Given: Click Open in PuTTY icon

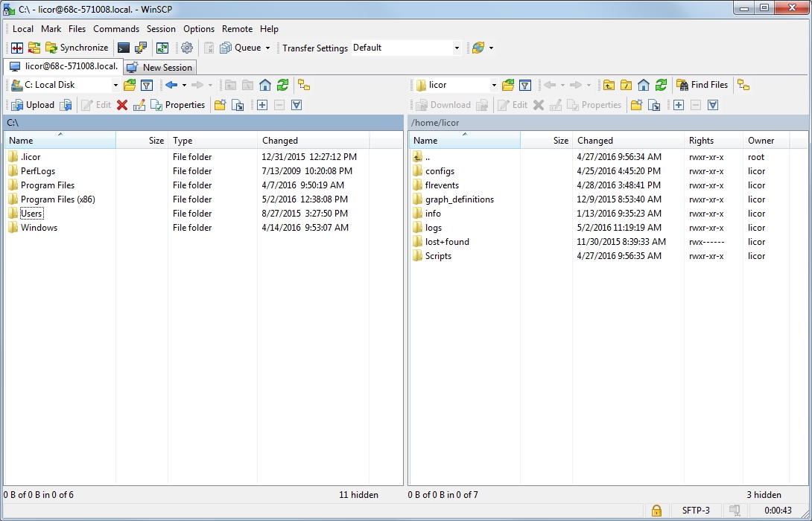Looking at the screenshot, I should pos(141,48).
